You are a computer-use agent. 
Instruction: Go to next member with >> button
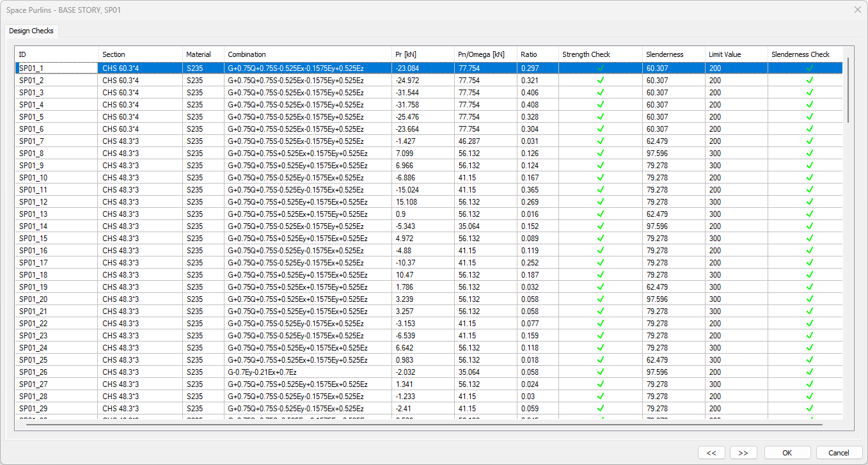tap(743, 453)
